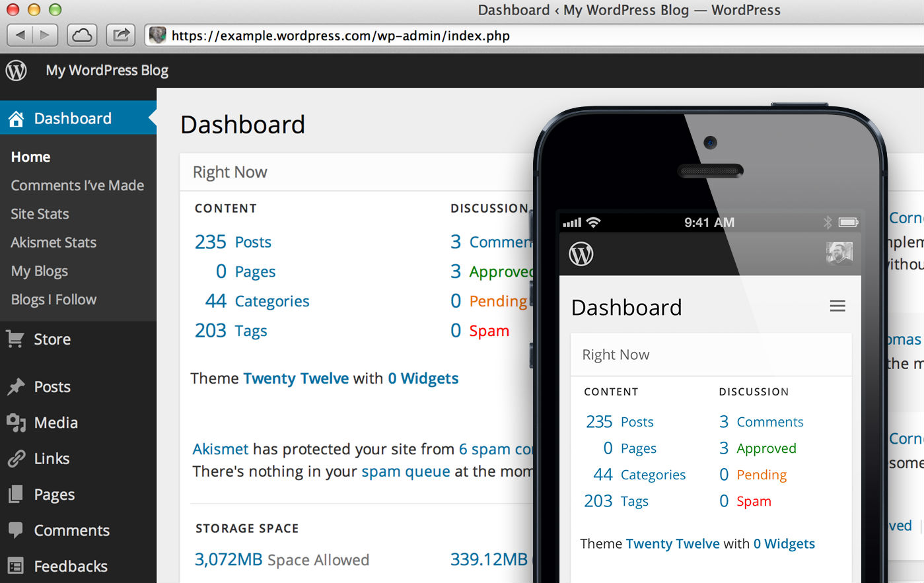Open Akismet Stats in sidebar
Viewport: 924px width, 583px height.
coord(53,242)
